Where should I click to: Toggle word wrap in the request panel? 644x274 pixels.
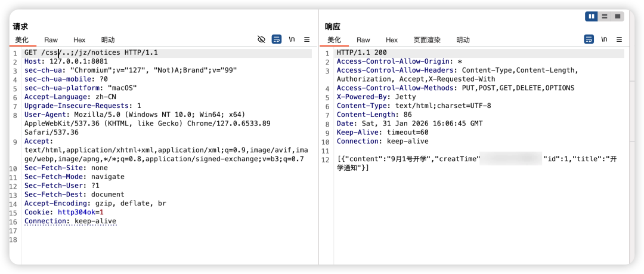pyautogui.click(x=277, y=39)
